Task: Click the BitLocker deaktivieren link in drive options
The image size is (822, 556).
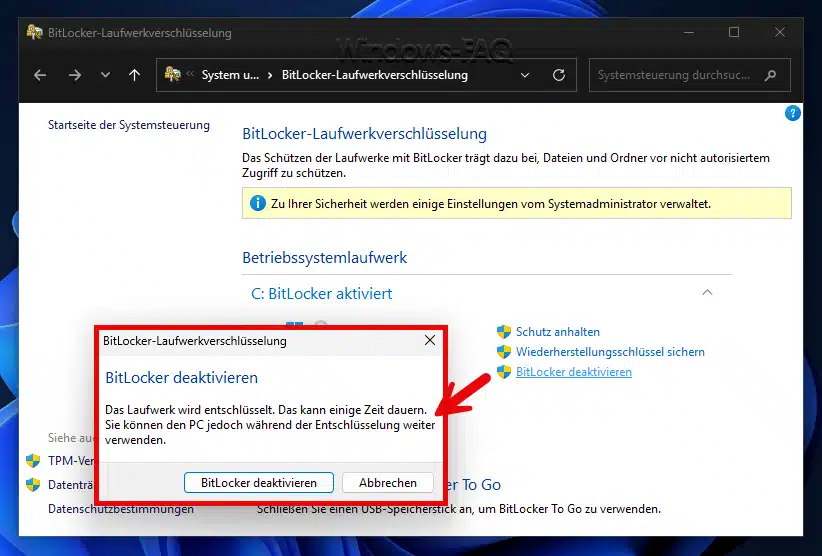Action: pyautogui.click(x=574, y=372)
